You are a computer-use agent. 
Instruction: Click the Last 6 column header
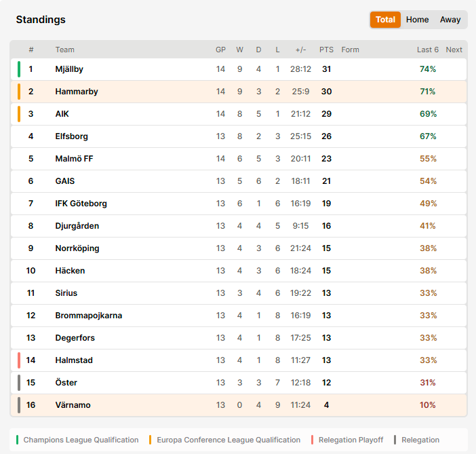(428, 50)
